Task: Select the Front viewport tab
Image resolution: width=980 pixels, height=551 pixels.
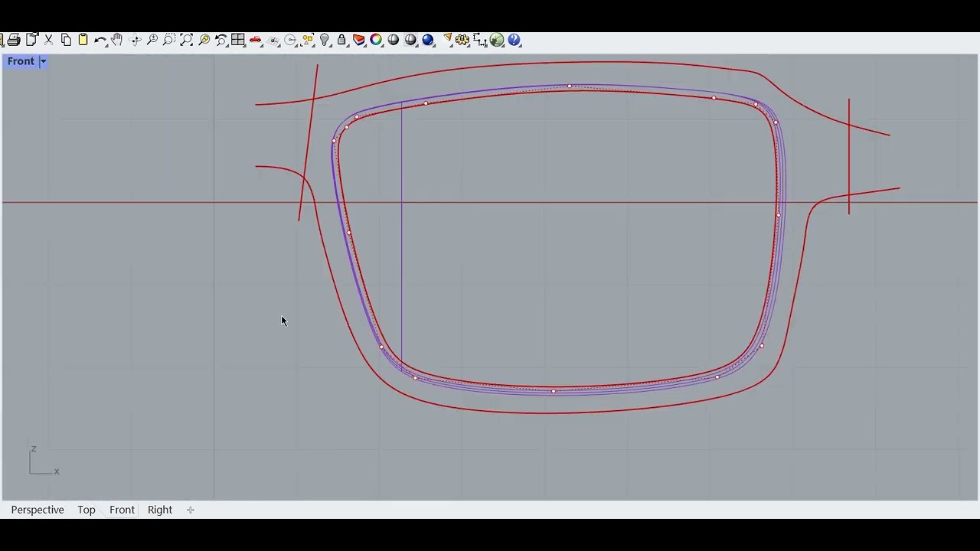Action: pos(122,510)
